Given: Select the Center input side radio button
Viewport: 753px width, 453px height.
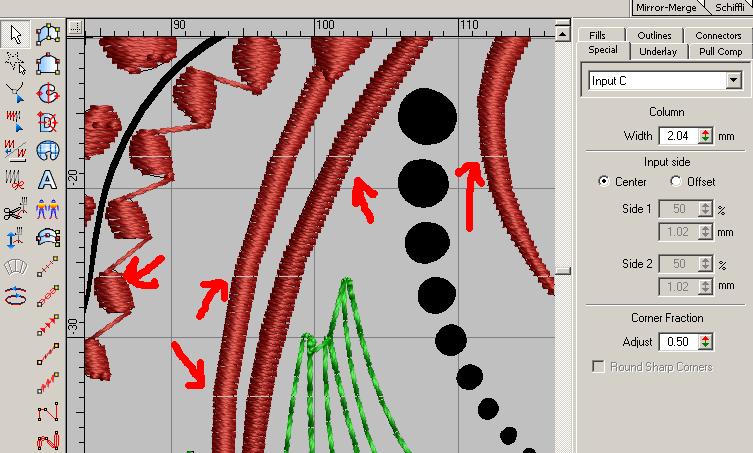Looking at the screenshot, I should (604, 181).
